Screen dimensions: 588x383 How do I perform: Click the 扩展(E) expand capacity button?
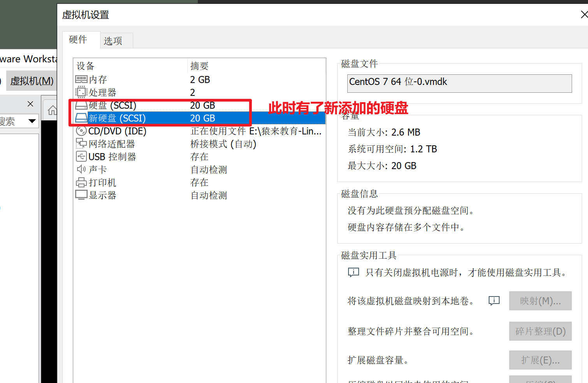coord(540,360)
